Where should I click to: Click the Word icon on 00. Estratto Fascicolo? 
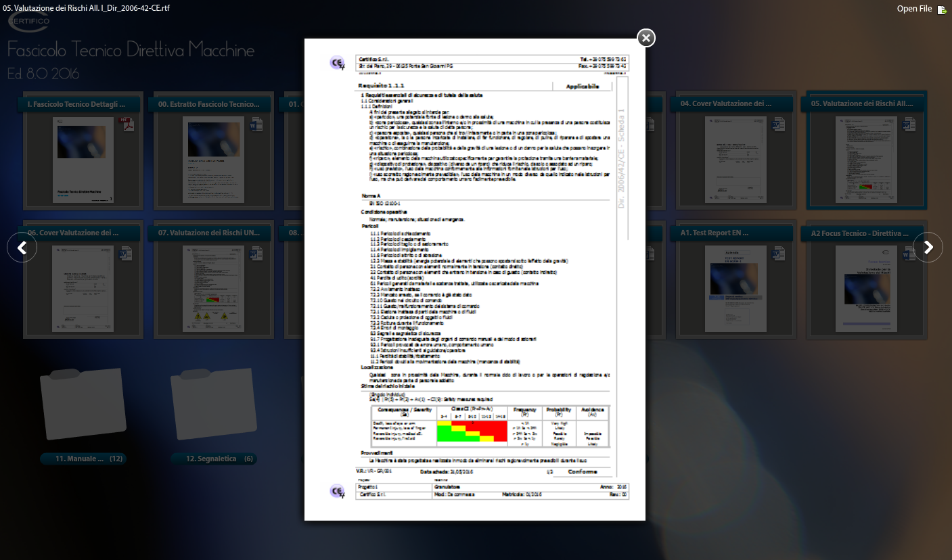point(257,124)
